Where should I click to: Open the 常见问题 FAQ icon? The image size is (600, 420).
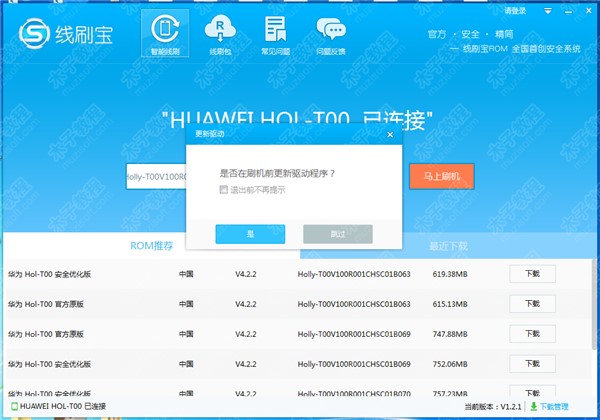pos(276,34)
